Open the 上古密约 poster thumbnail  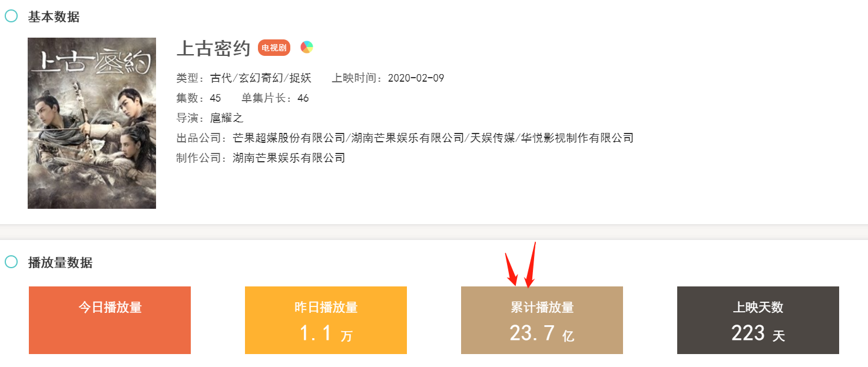coord(92,123)
